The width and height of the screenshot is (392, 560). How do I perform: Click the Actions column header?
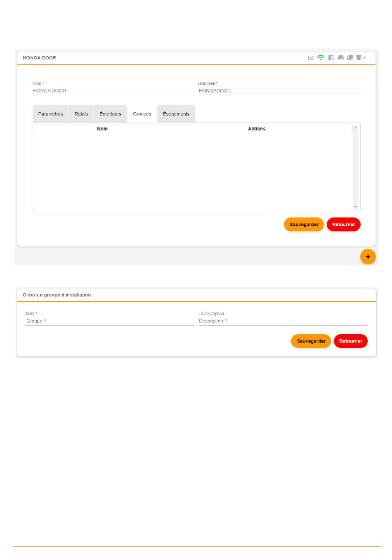257,129
